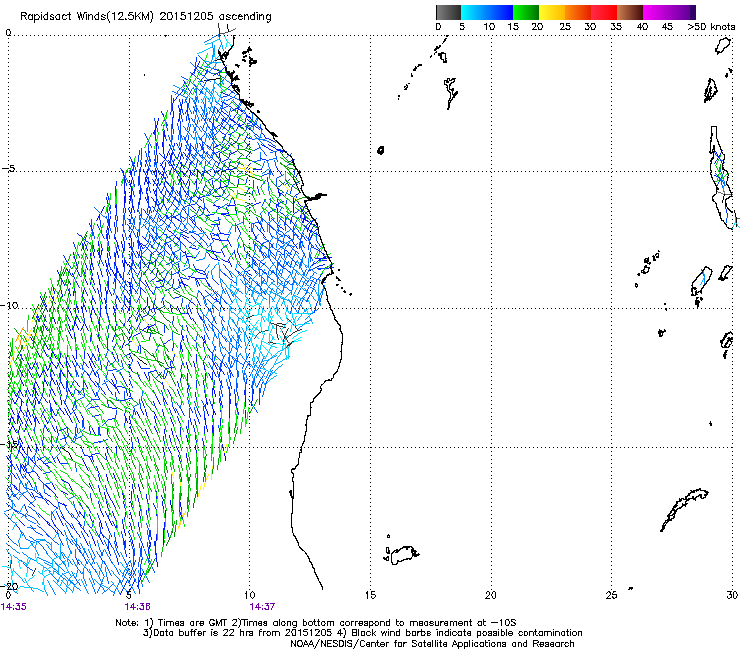Click the longitude 25 axis label
This screenshot has width=740, height=650.
(x=611, y=595)
